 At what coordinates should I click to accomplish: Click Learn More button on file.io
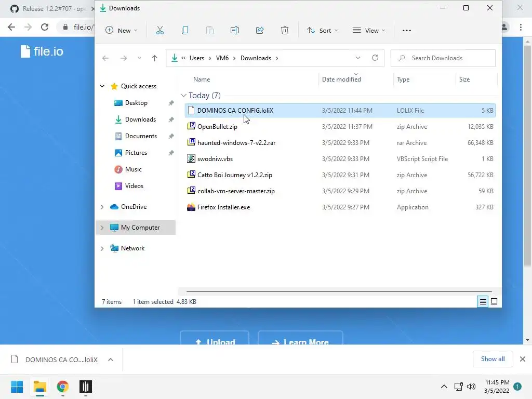pos(300,338)
